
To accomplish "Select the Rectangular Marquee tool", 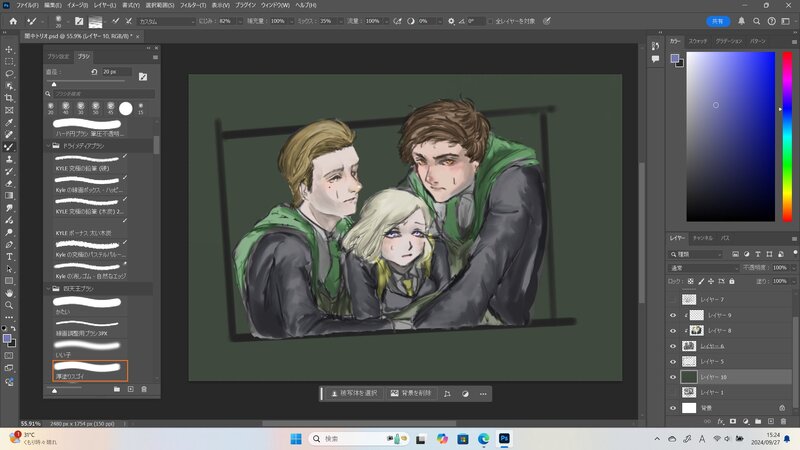I will pyautogui.click(x=9, y=61).
